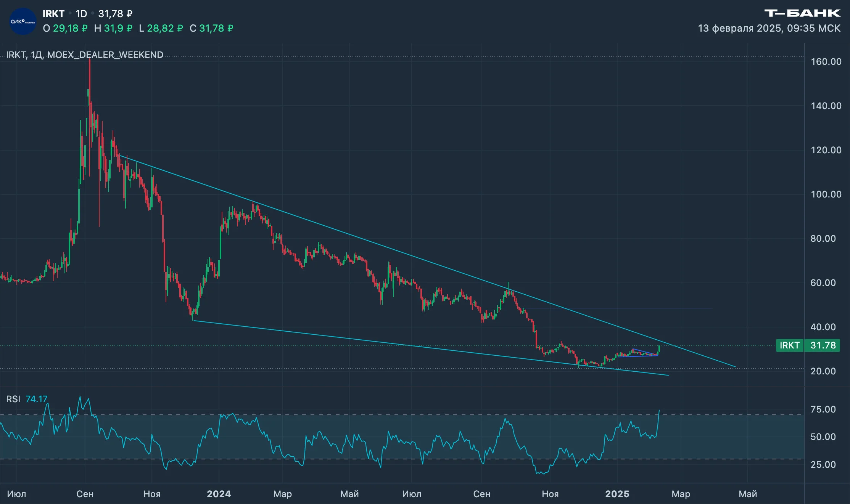Open the IRKT, 1Д, MOEX_DEALER_WEEKEND legend
850x504 pixels.
(85, 55)
